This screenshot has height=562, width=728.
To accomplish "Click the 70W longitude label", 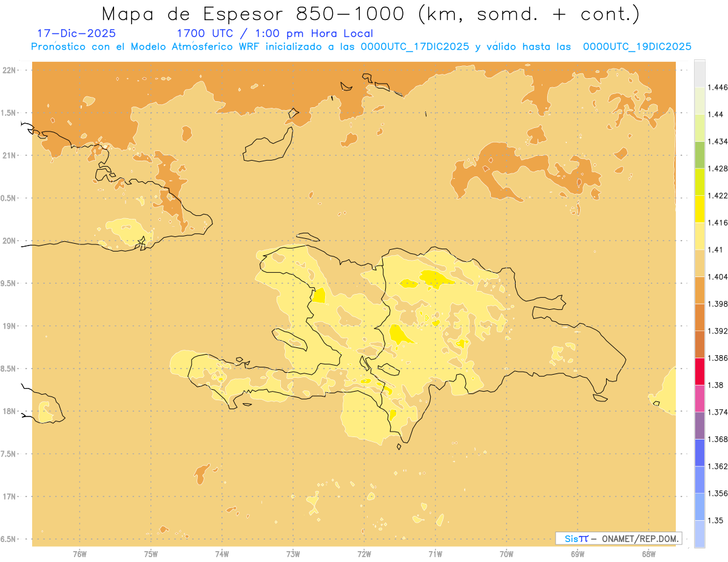I will click(x=507, y=554).
